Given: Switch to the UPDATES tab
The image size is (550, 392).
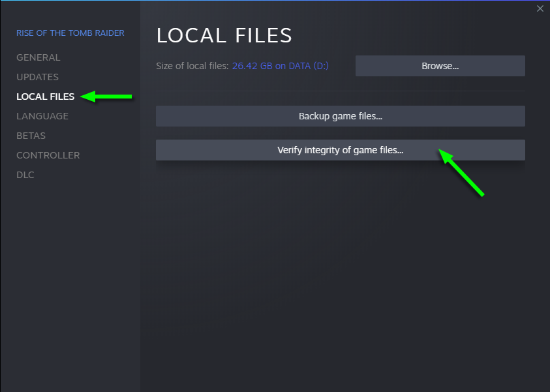Looking at the screenshot, I should [37, 77].
